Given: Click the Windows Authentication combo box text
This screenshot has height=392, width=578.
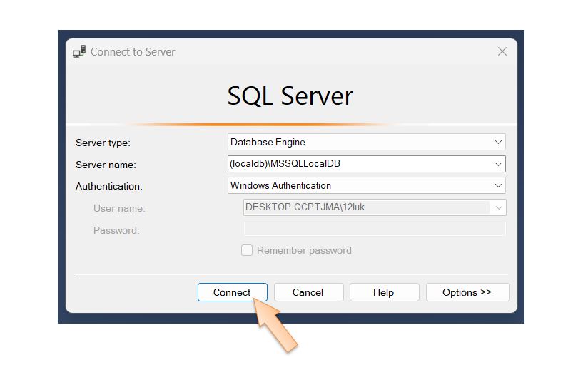Looking at the screenshot, I should pyautogui.click(x=281, y=185).
